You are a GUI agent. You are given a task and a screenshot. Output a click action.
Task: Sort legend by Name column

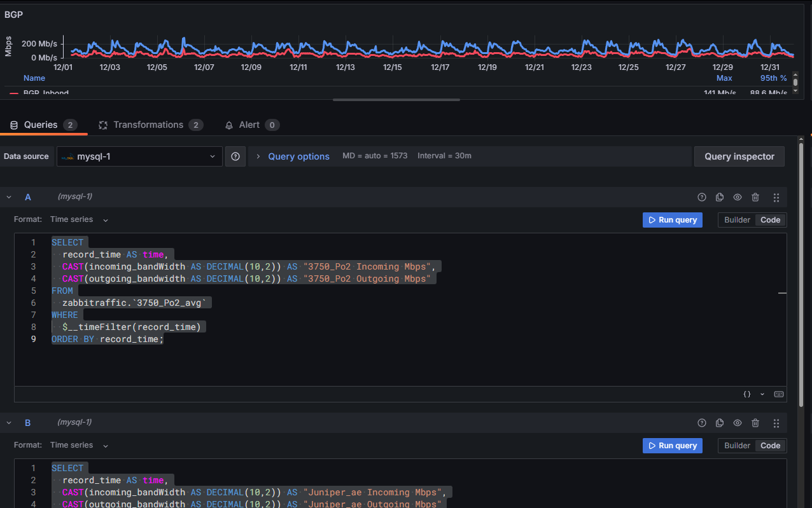pos(34,78)
